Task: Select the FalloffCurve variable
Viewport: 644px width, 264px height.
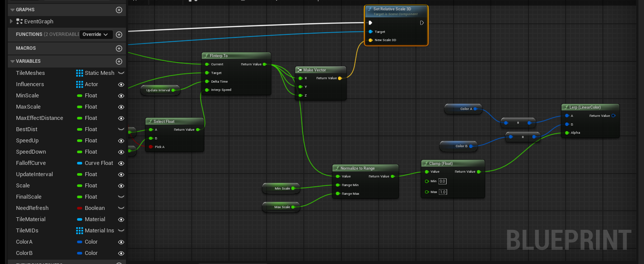Action: (x=31, y=163)
